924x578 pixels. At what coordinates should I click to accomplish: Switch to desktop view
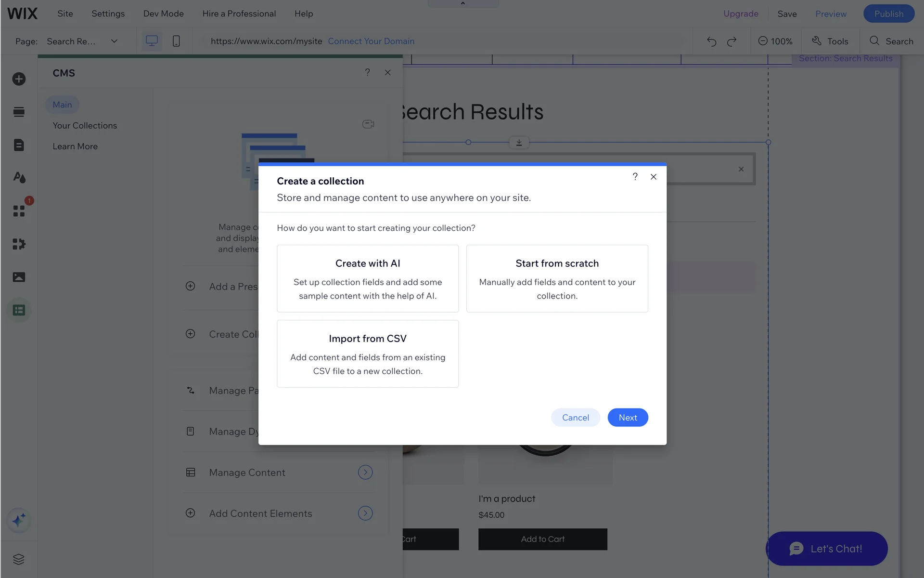pyautogui.click(x=152, y=41)
